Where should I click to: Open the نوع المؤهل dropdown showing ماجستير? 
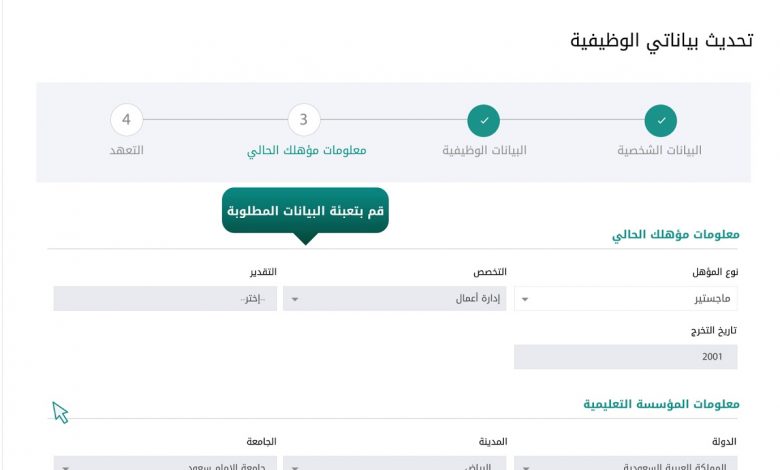(x=626, y=298)
